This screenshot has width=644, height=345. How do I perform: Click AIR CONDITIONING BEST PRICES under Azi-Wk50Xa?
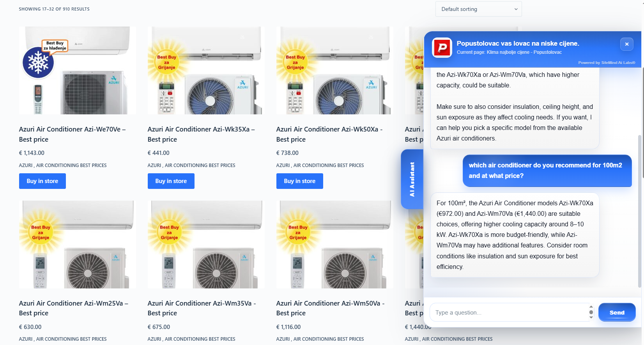tap(329, 165)
